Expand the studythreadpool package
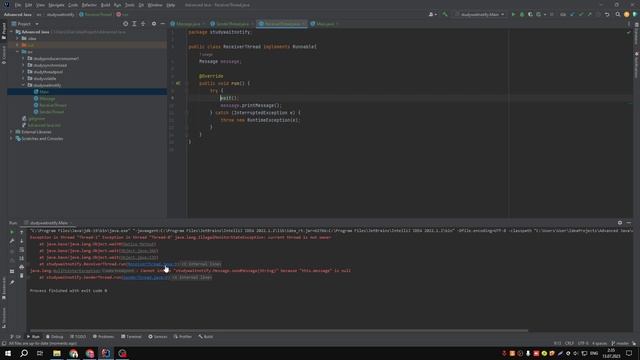Screen dimensions: 640x360 coord(23,72)
